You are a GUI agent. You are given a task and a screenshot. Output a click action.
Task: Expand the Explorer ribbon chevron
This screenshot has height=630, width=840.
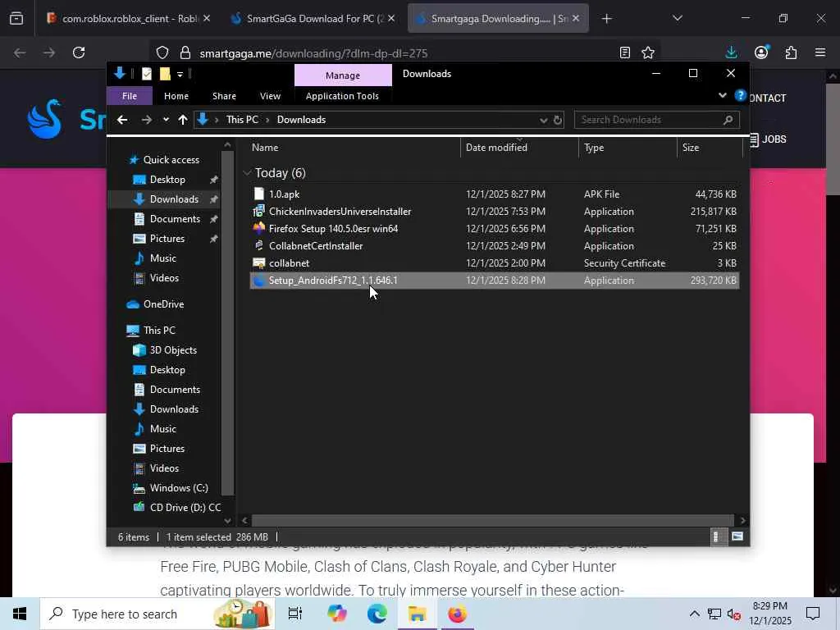tap(722, 95)
